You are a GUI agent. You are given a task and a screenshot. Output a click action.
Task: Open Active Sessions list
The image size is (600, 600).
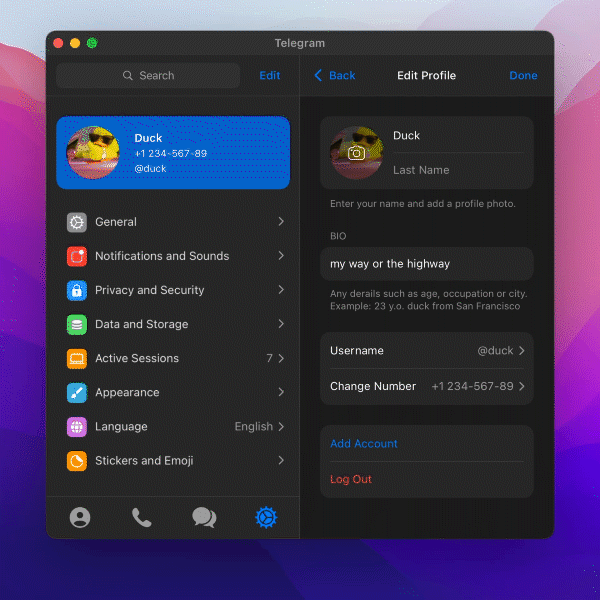click(x=137, y=358)
